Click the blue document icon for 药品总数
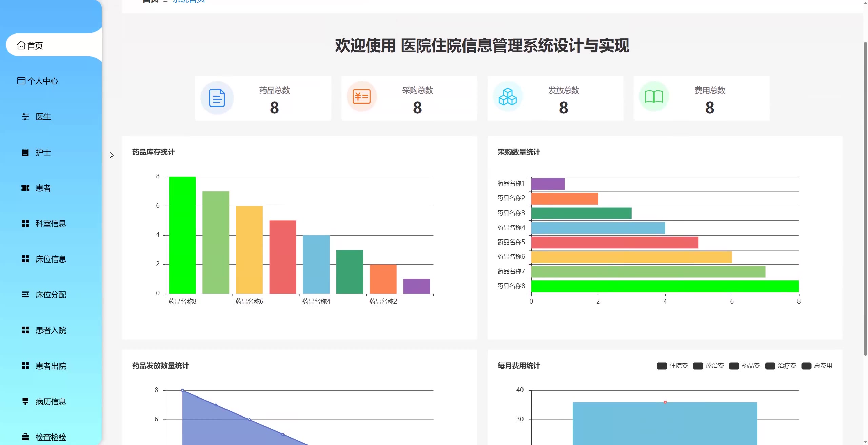 point(217,98)
